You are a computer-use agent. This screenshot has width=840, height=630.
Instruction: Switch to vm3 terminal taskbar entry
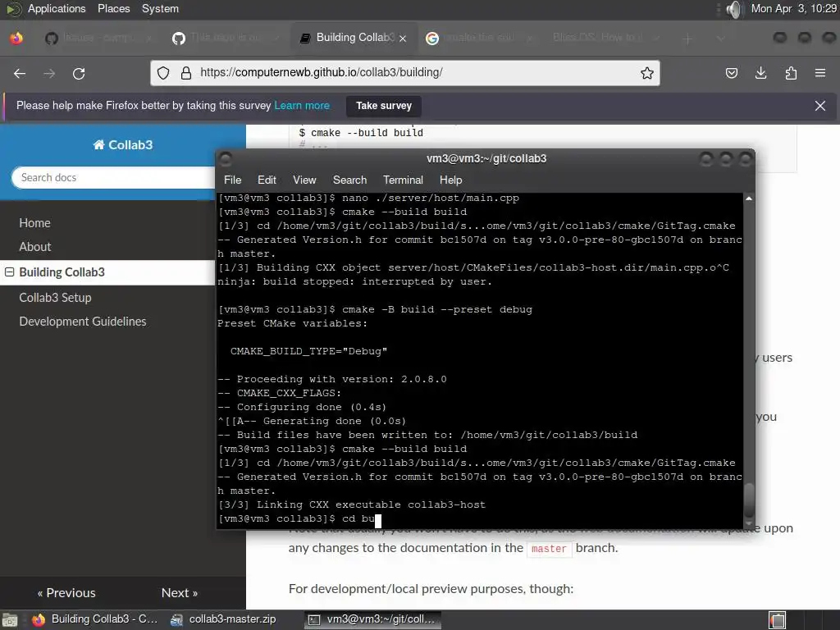373,619
